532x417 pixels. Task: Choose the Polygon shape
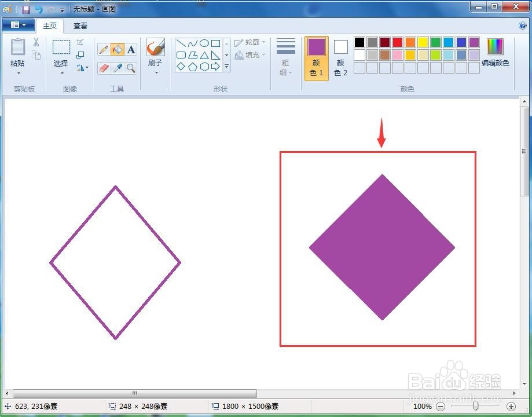point(193,55)
